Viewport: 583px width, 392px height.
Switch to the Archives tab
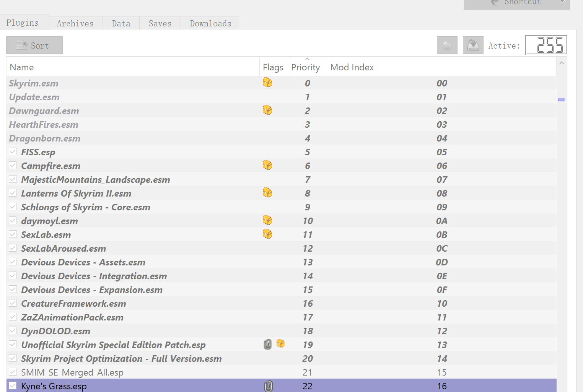[75, 23]
